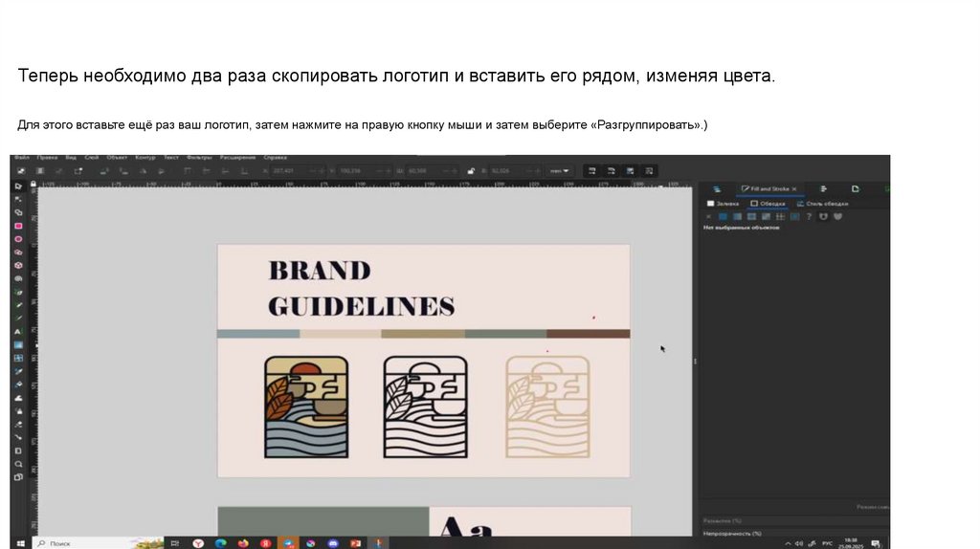
Task: Select the Selector arrow tool
Action: pyautogui.click(x=18, y=185)
